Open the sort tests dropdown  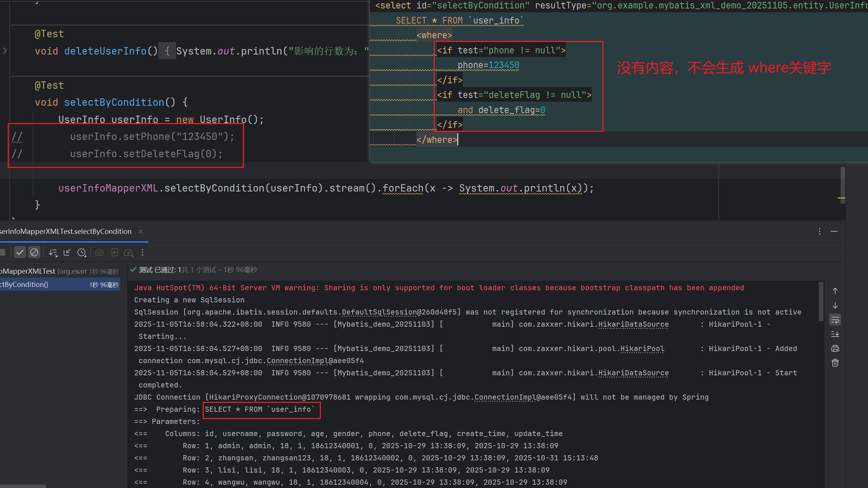pyautogui.click(x=53, y=252)
